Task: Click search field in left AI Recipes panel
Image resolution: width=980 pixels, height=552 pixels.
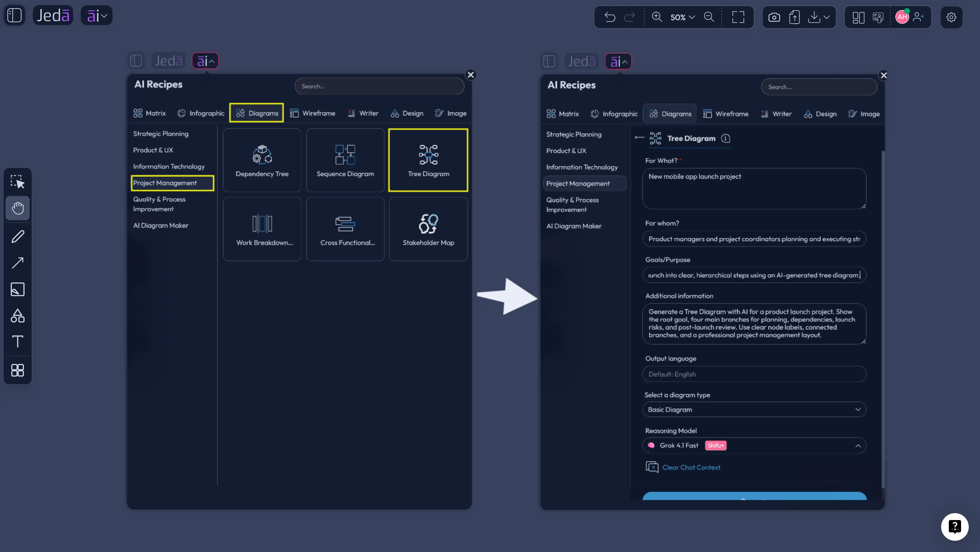Action: pos(379,86)
